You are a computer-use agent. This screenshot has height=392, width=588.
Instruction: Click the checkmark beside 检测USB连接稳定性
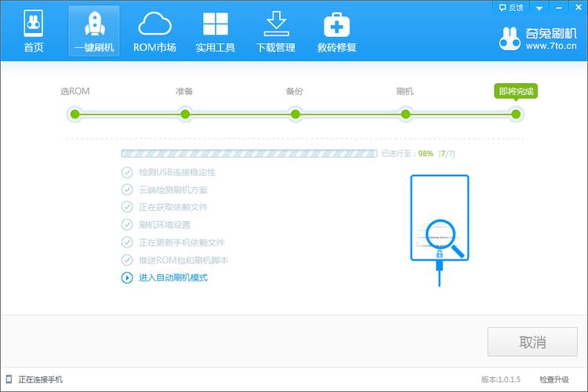pos(127,172)
